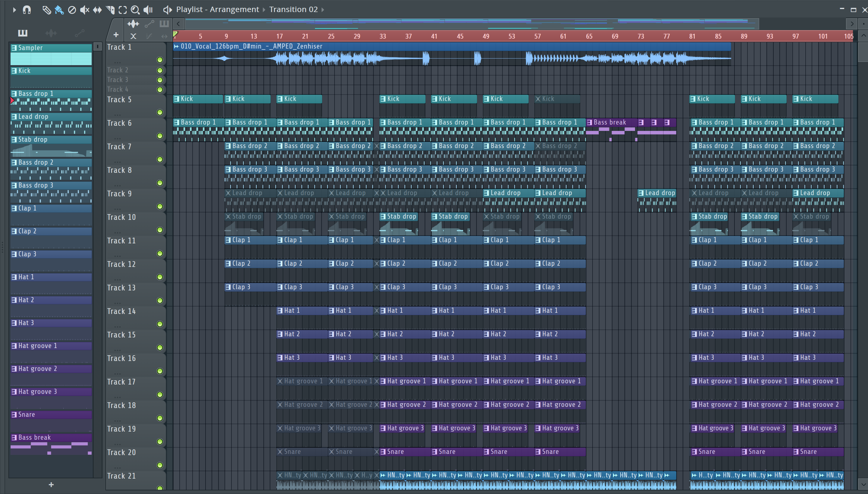Viewport: 868px width, 494px height.
Task: Toggle mute LED for Track 17
Action: click(160, 394)
